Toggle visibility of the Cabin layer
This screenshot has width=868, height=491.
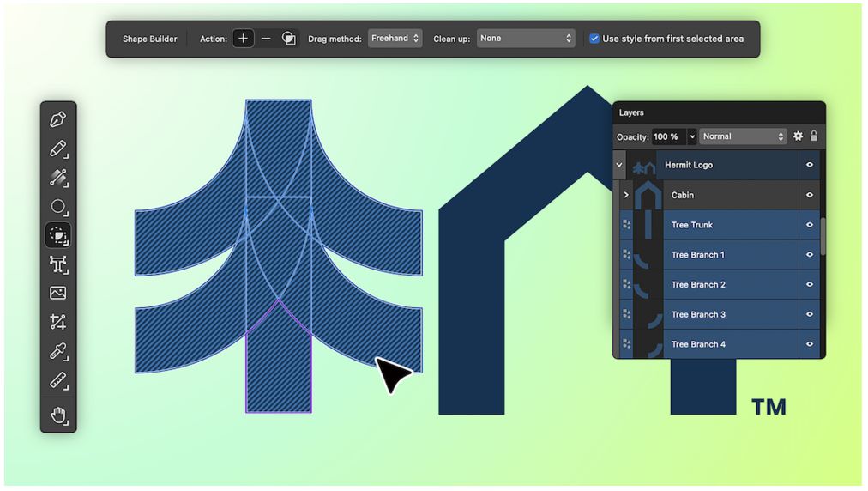coord(809,195)
